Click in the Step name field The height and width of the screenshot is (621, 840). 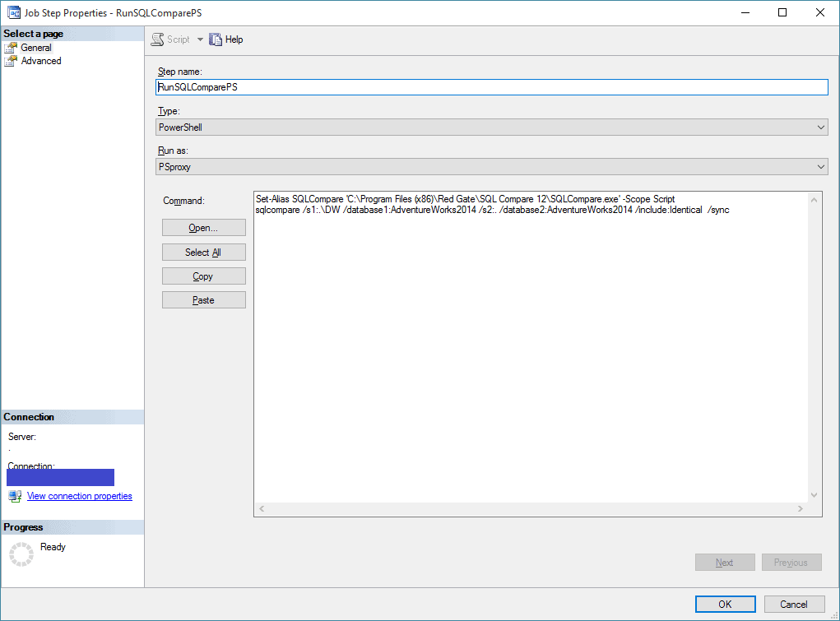pyautogui.click(x=491, y=87)
